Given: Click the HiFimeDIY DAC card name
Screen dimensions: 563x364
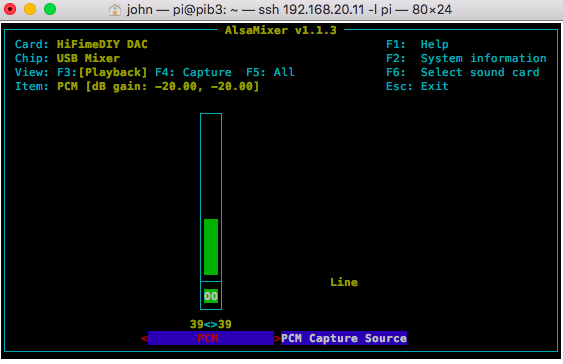Looking at the screenshot, I should tap(102, 45).
